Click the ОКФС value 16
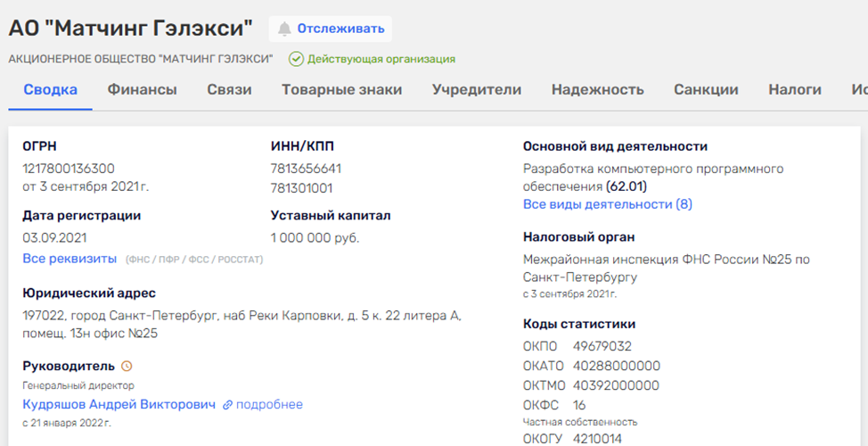This screenshot has height=446, width=868. tap(579, 405)
